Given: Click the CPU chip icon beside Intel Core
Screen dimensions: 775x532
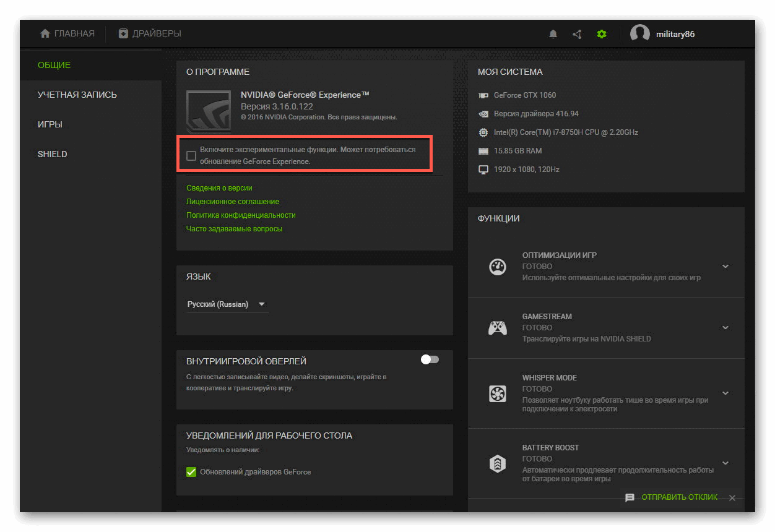Looking at the screenshot, I should [483, 132].
